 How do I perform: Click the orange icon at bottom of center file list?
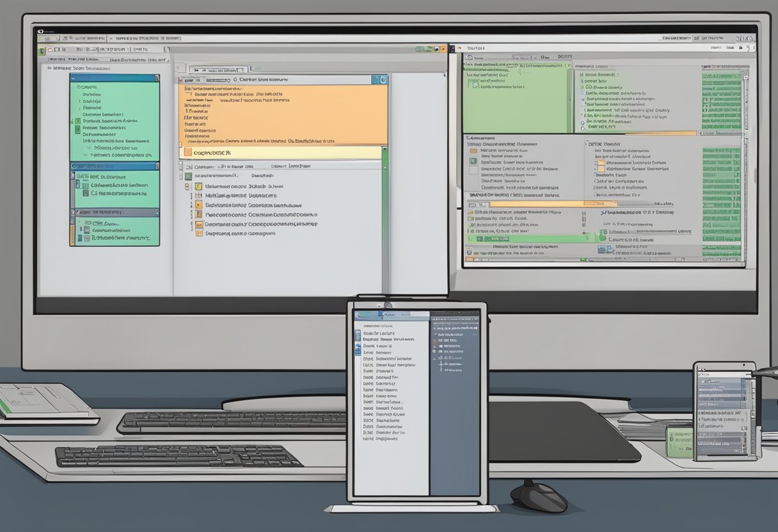pos(199,234)
